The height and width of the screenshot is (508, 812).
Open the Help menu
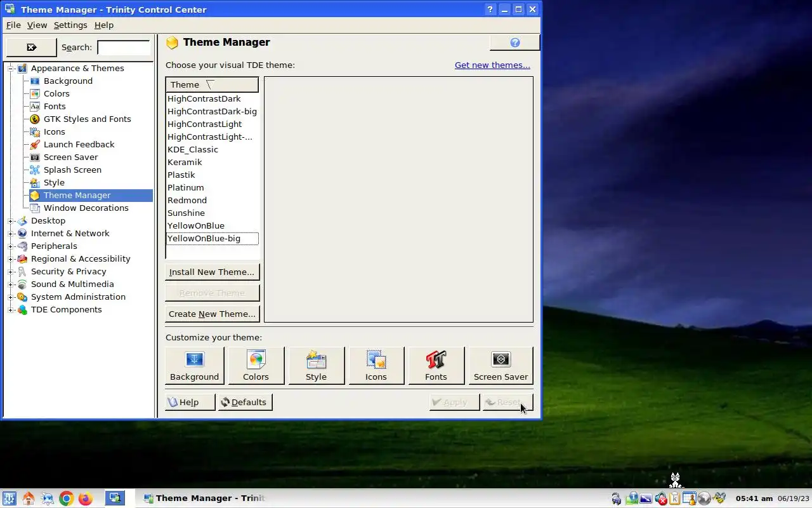[104, 25]
